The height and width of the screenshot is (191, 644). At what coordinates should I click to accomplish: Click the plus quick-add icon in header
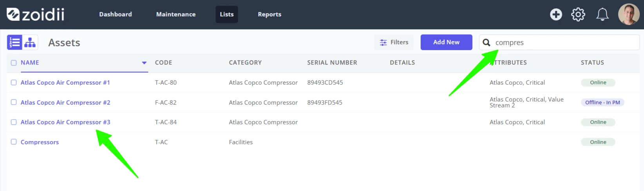tap(556, 15)
